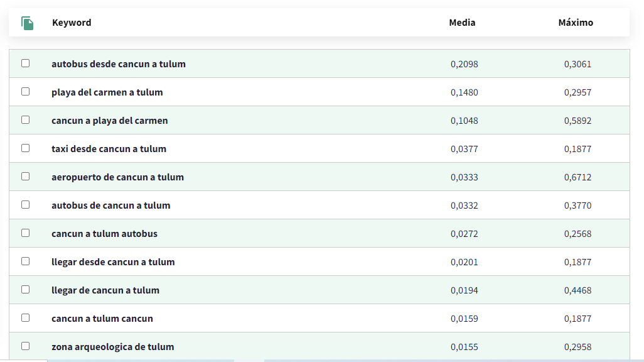Select the playa del carmen a tulum checkbox
The image size is (644, 362).
25,92
